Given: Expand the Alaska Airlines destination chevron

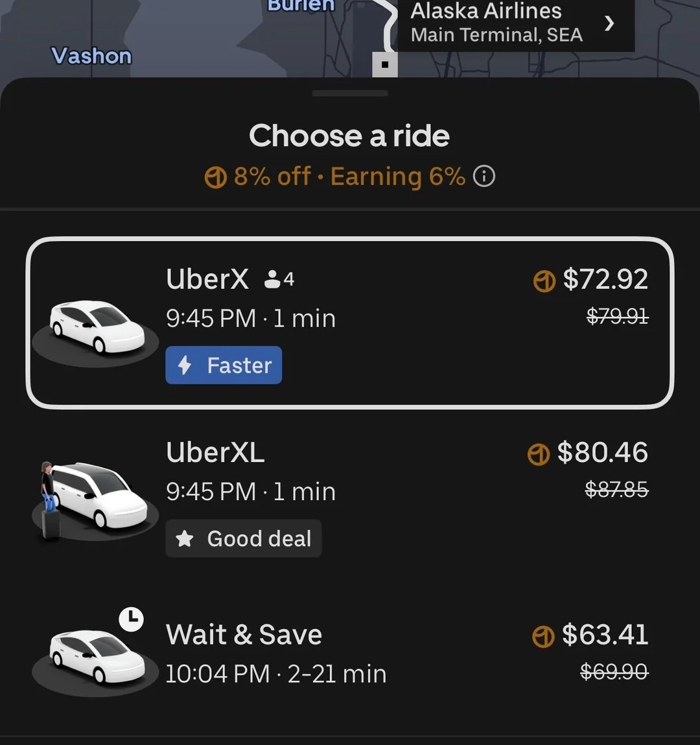Looking at the screenshot, I should pos(609,24).
